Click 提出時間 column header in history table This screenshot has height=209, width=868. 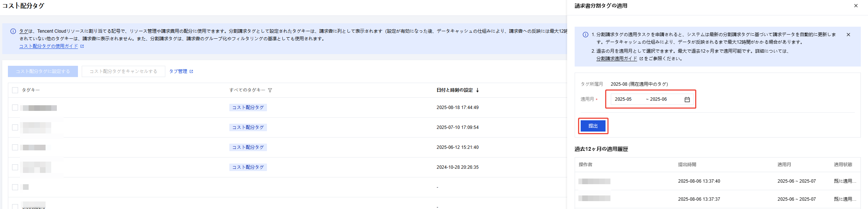point(687,165)
